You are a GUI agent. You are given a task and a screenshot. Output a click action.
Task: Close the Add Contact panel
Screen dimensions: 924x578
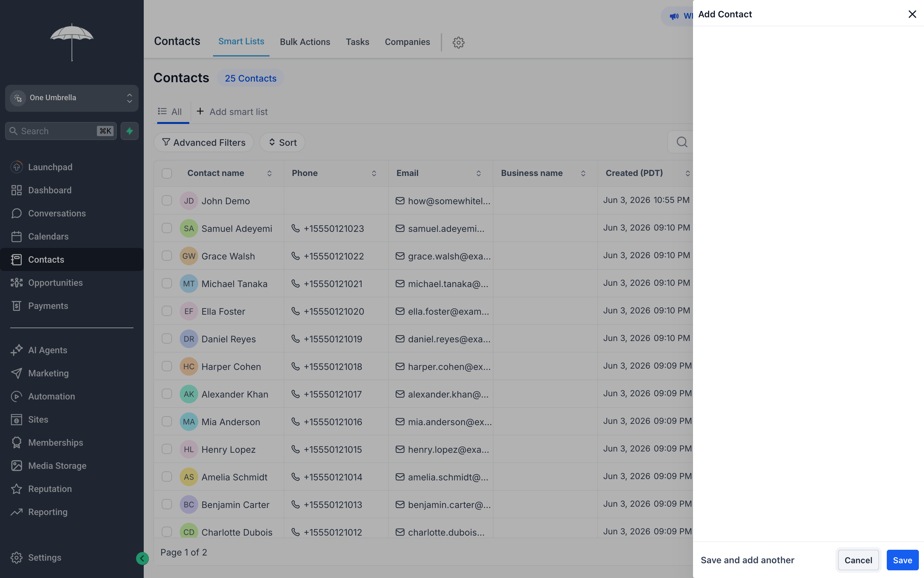pos(912,14)
